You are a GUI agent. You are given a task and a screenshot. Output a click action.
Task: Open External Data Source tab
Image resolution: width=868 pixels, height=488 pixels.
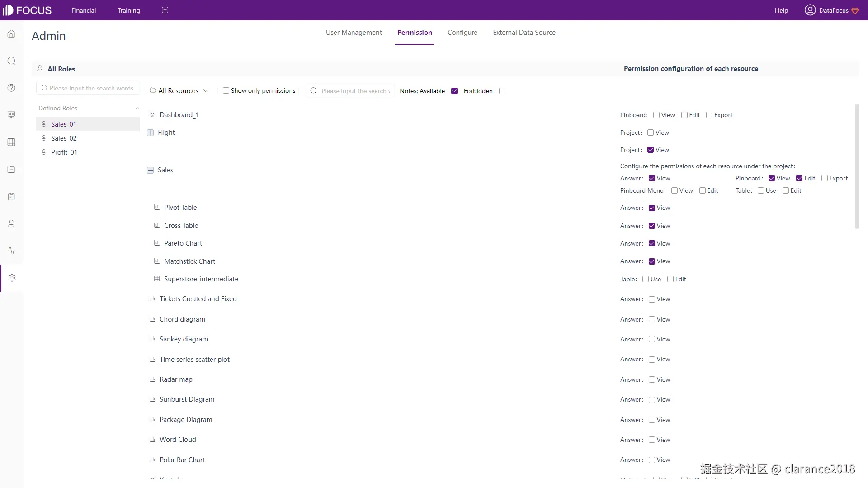click(x=524, y=33)
